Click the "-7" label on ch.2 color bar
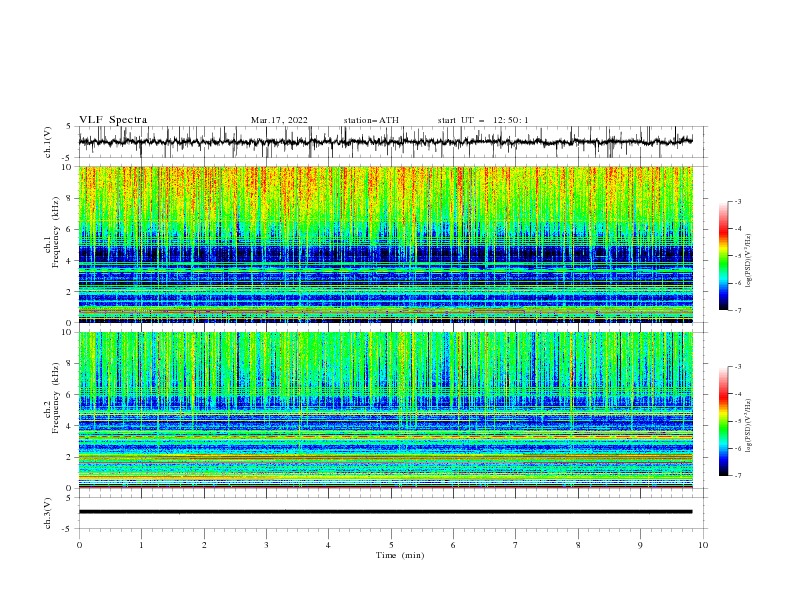Image resolution: width=792 pixels, height=612 pixels. [737, 476]
